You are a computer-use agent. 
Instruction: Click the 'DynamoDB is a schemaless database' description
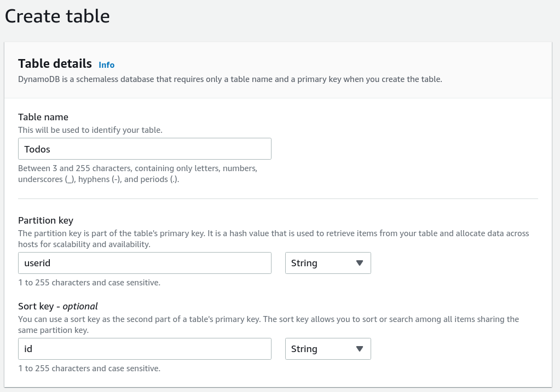[x=230, y=79]
